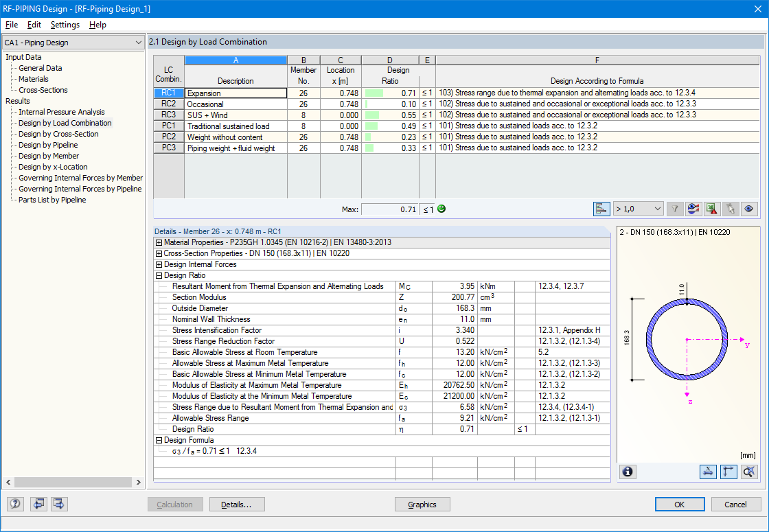Viewport: 769px width, 532px height.
Task: Go to previous window arrow icon
Action: pyautogui.click(x=38, y=504)
